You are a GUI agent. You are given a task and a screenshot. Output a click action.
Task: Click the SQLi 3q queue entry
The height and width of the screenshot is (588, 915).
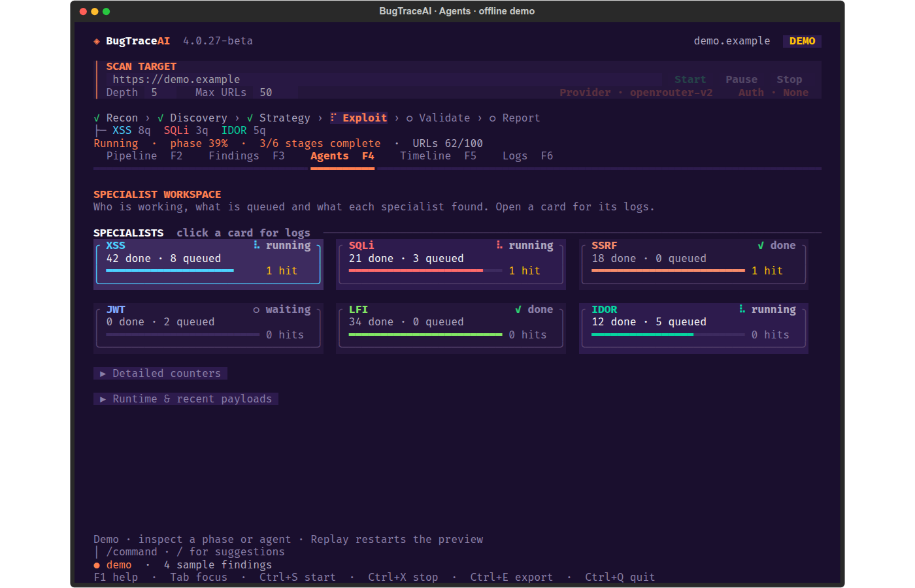tap(186, 131)
